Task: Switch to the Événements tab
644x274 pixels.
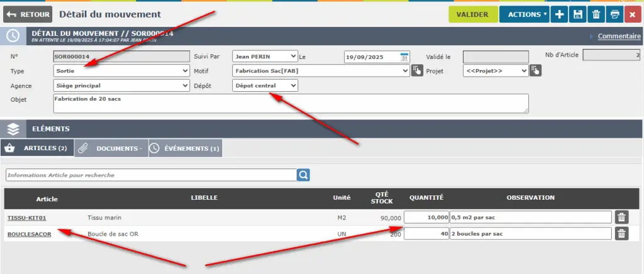Action: click(x=186, y=148)
